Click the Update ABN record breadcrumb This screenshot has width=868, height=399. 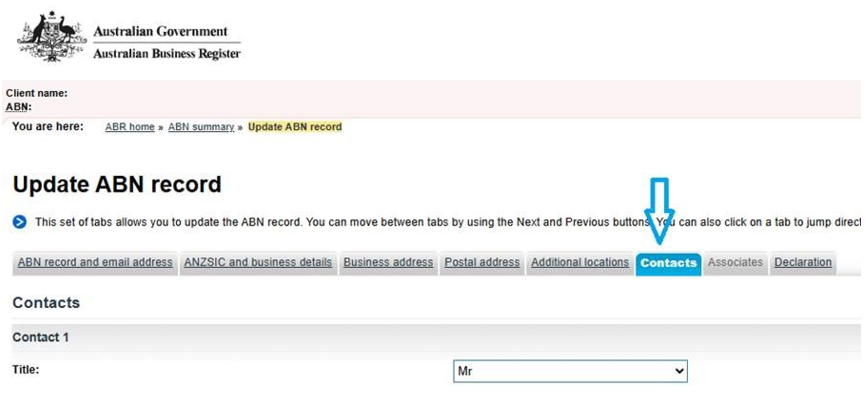click(x=295, y=127)
